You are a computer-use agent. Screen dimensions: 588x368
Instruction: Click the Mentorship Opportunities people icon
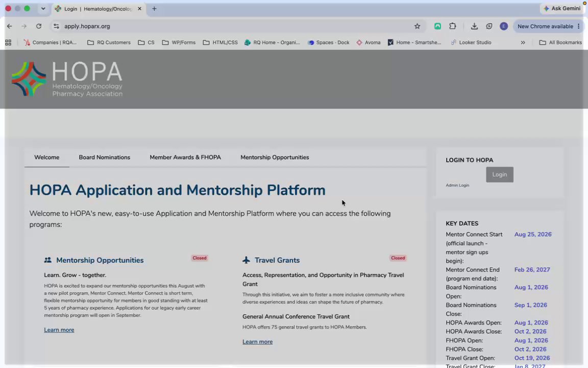pyautogui.click(x=47, y=260)
